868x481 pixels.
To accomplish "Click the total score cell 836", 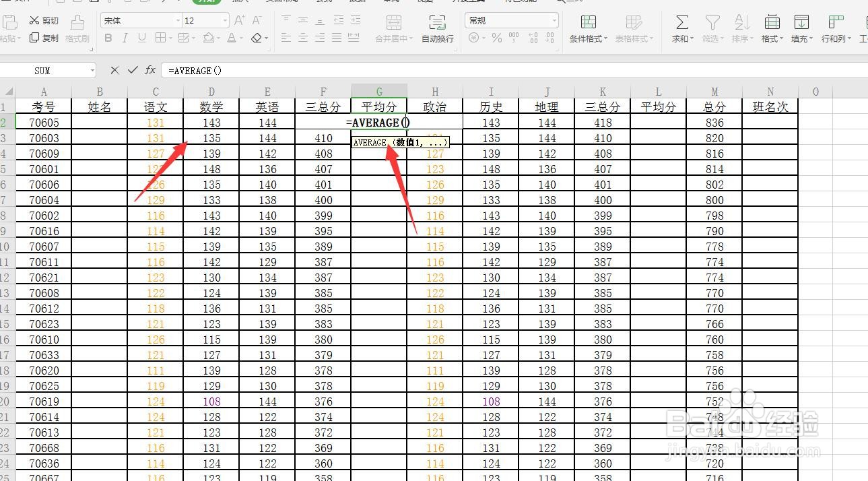I will pos(714,123).
